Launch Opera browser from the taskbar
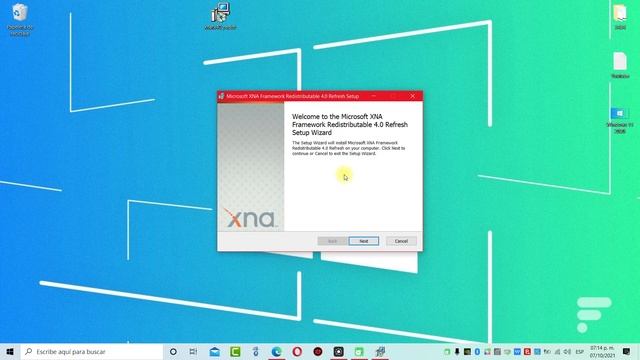This screenshot has height=360, width=640. (x=297, y=351)
